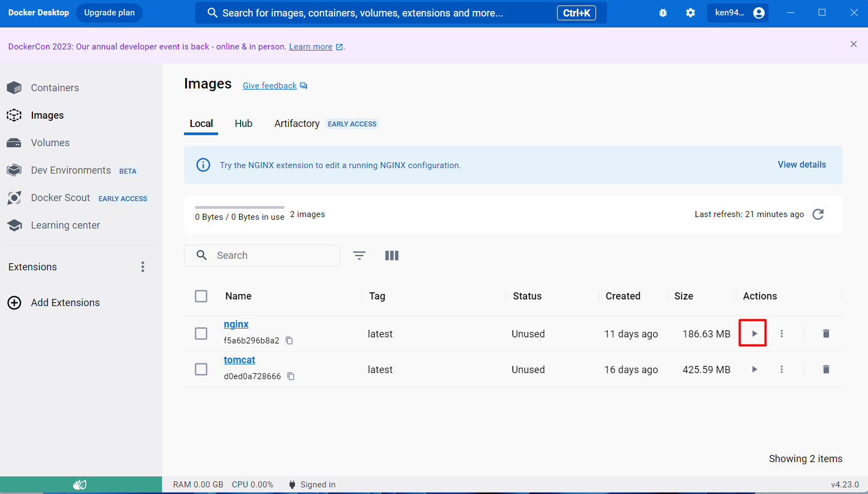Sort by the Name column header

click(x=238, y=296)
